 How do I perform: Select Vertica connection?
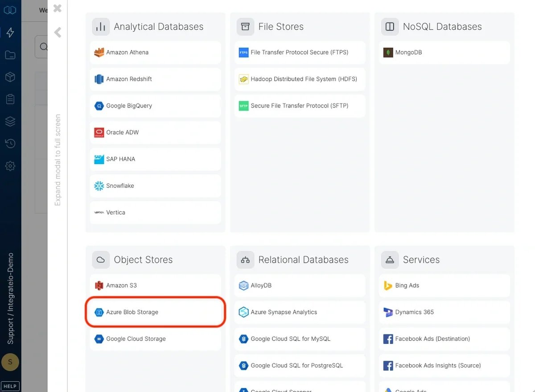155,213
